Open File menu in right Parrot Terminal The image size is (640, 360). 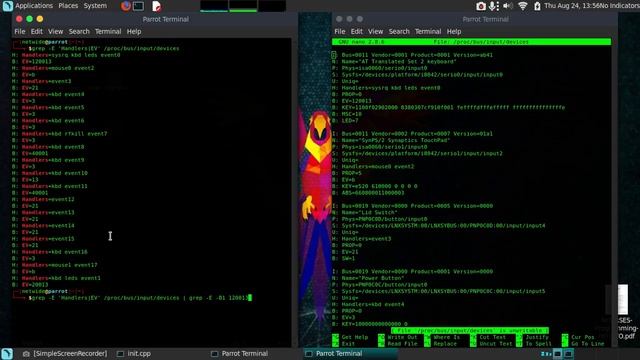pos(340,31)
